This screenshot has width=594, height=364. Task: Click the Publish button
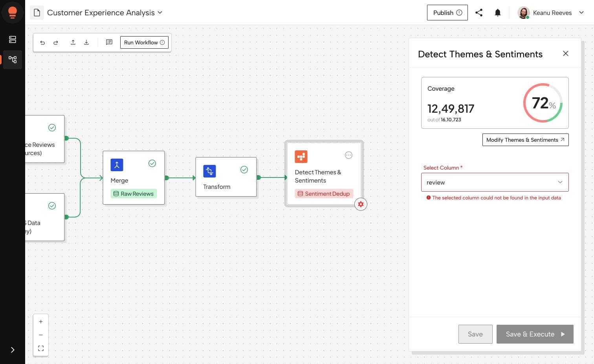447,13
